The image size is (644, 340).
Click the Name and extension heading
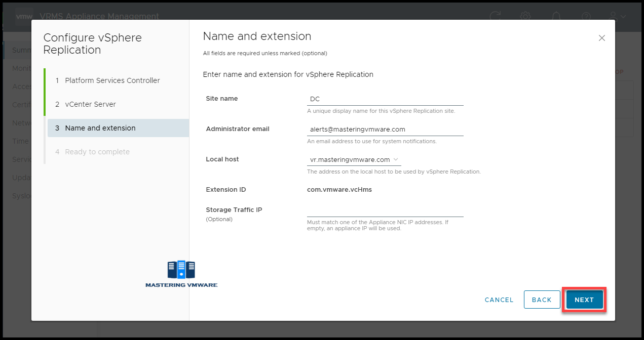[x=257, y=36]
